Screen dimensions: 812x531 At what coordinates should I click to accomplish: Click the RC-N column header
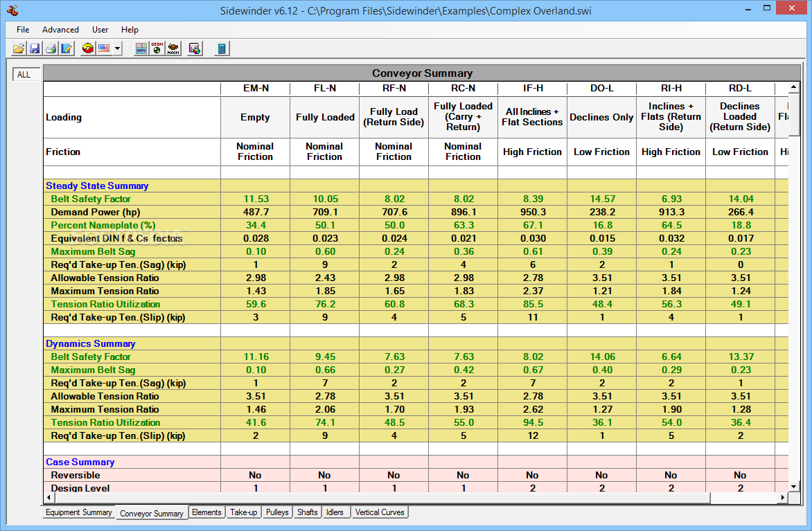coord(464,89)
